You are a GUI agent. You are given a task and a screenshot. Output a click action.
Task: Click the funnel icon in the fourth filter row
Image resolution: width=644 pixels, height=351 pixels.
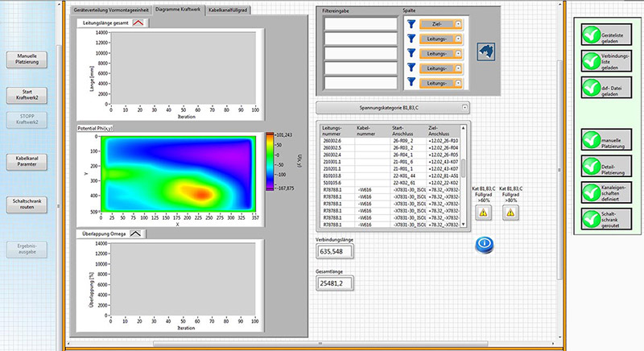click(x=411, y=68)
